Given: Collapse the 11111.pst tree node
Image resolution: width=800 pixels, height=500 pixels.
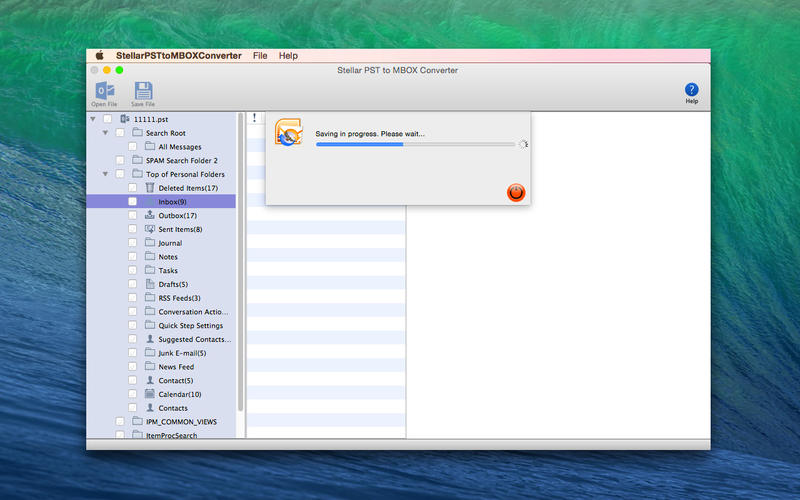Looking at the screenshot, I should (93, 119).
